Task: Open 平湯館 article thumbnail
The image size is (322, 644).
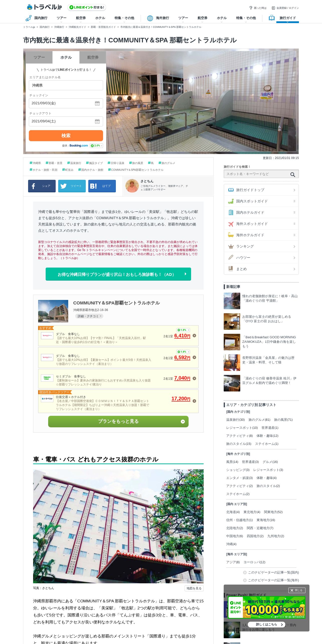Action: click(x=232, y=301)
